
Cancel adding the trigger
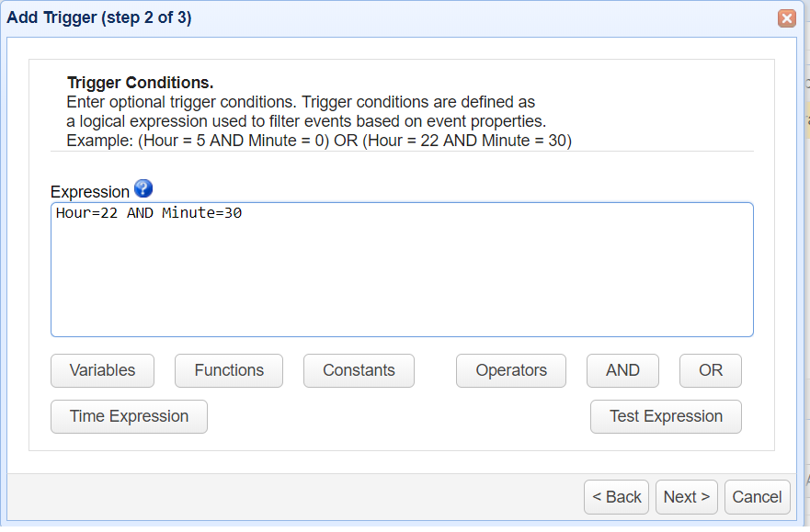point(757,496)
